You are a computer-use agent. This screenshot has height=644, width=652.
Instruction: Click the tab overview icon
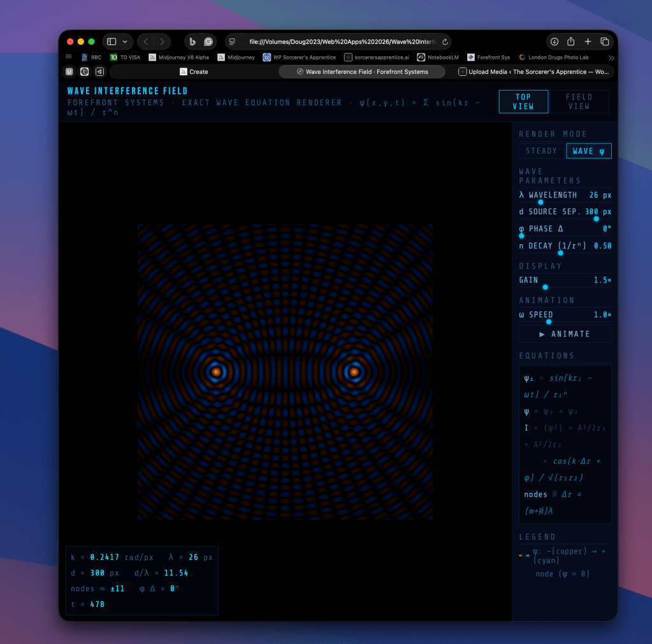604,41
